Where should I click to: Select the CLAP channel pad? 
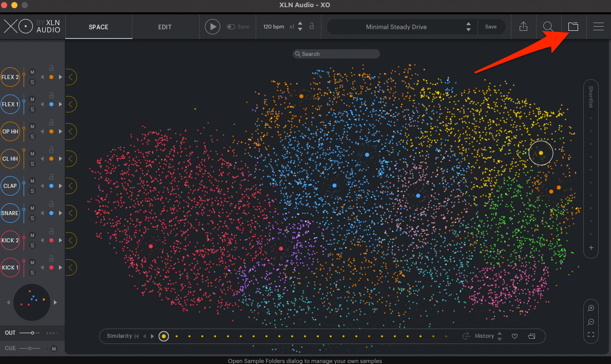[10, 186]
